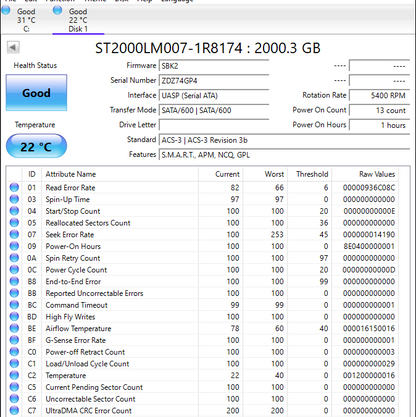416x417 pixels.
Task: Click the Firmware field SBK2
Action: (214, 66)
